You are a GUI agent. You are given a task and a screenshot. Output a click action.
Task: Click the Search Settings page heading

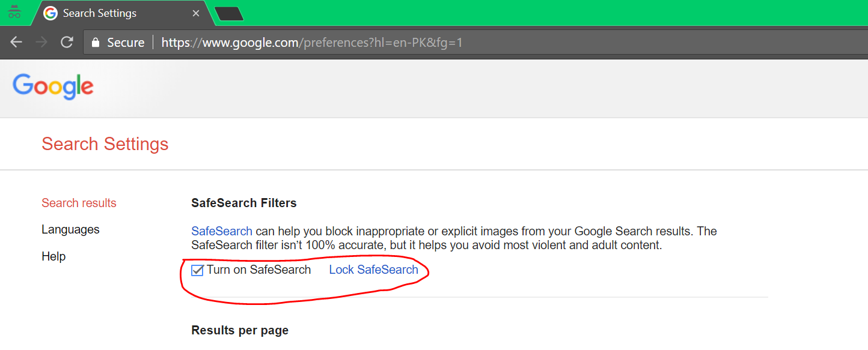105,144
